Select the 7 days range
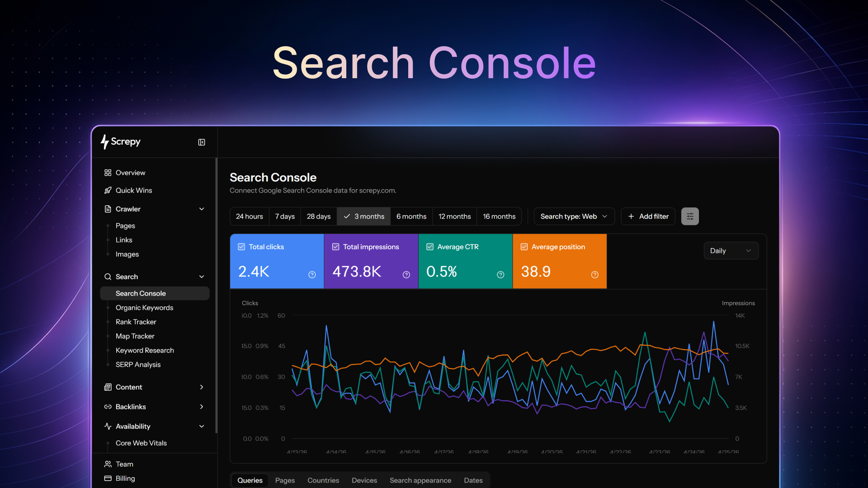This screenshot has width=868, height=488. [285, 216]
